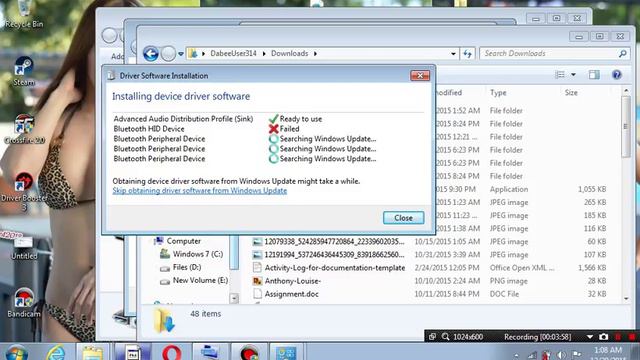Click the magnifier icon in Search Downloads
The height and width of the screenshot is (360, 640).
point(622,53)
